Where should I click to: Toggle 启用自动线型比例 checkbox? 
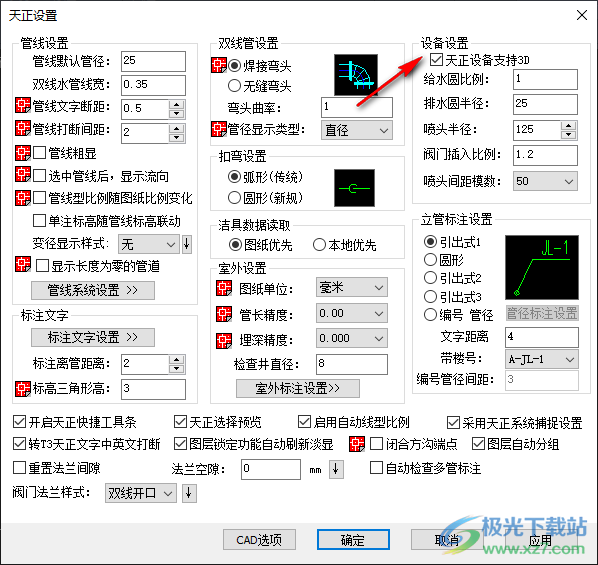[x=304, y=422]
